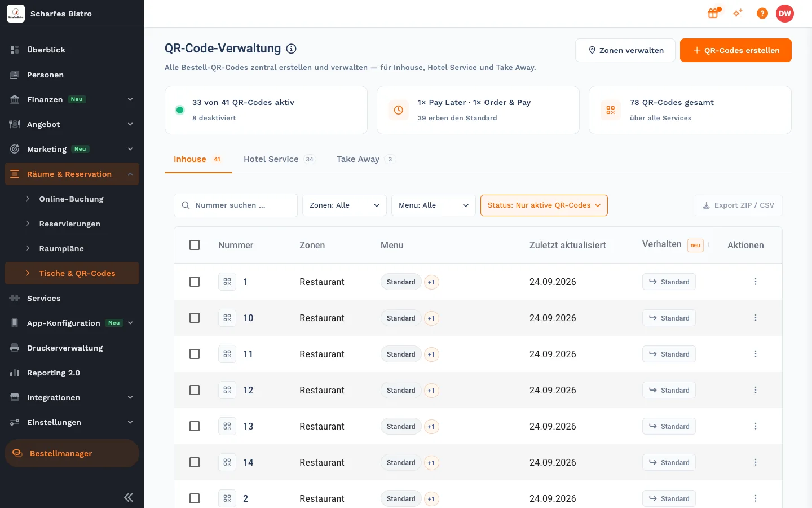The height and width of the screenshot is (508, 812).
Task: Open the QR code icon for table 10
Action: point(227,318)
